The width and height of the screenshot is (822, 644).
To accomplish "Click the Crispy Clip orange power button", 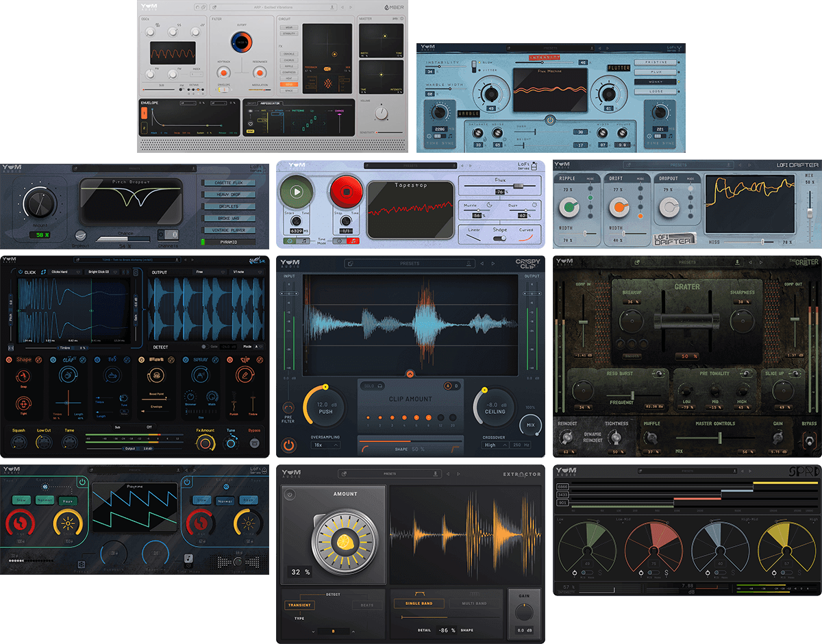I will pos(288,445).
